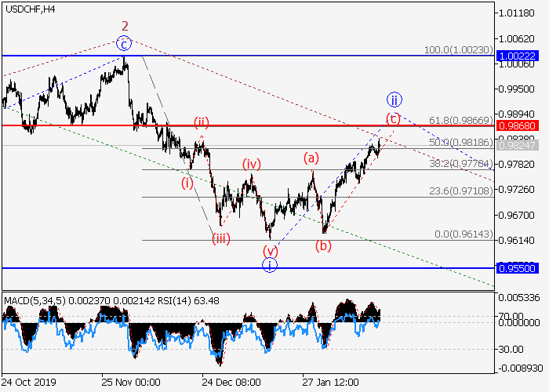Viewport: 549px width, 392px height.
Task: Click the red (iv) wave label
Action: coord(251,164)
